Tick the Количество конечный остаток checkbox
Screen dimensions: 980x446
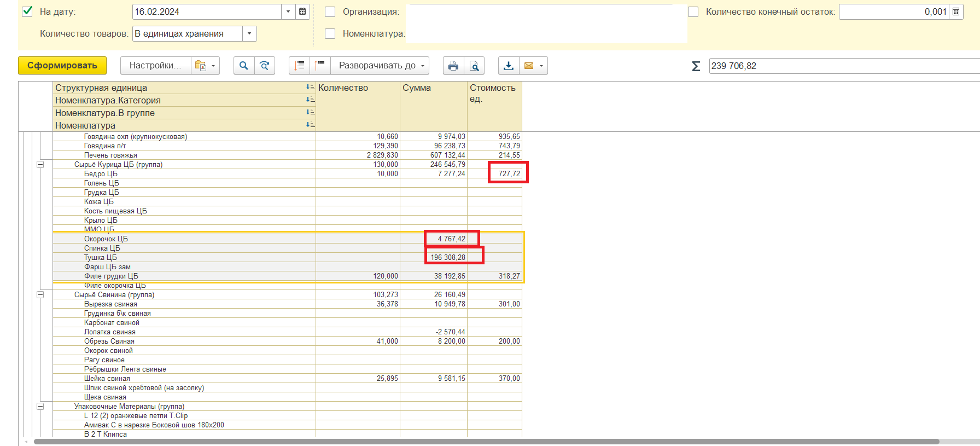click(693, 11)
